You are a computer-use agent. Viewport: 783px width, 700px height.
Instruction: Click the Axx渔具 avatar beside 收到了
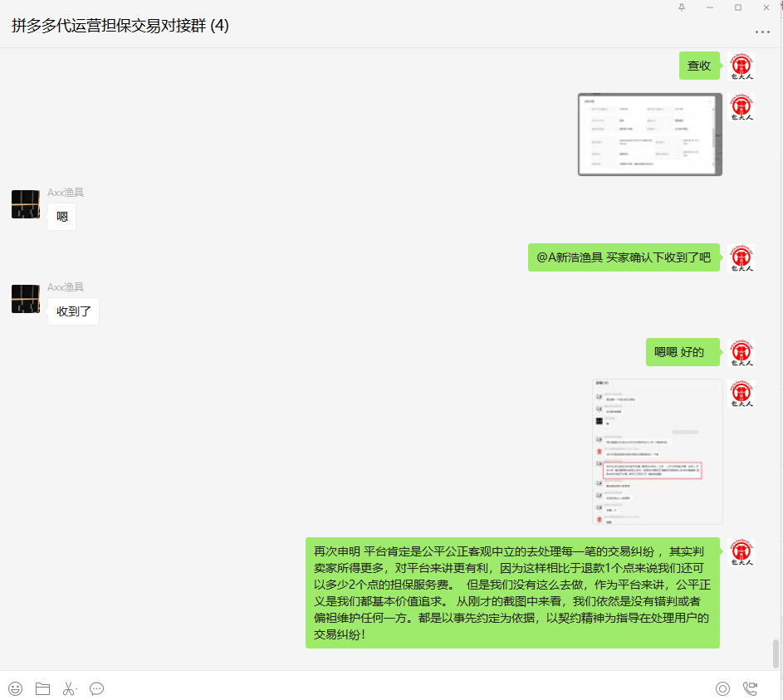pos(26,299)
